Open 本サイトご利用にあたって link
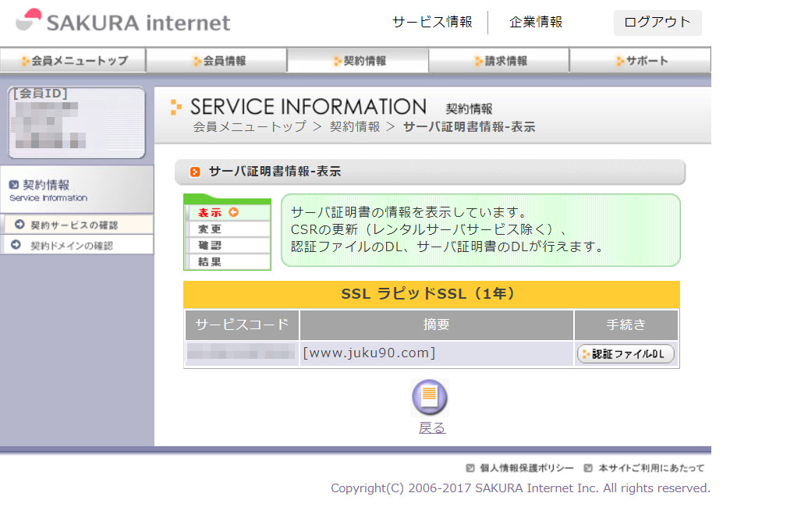 651,467
